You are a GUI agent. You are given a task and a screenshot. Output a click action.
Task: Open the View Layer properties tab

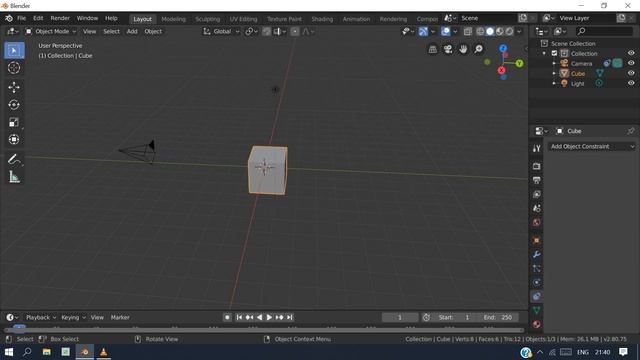pos(536,194)
